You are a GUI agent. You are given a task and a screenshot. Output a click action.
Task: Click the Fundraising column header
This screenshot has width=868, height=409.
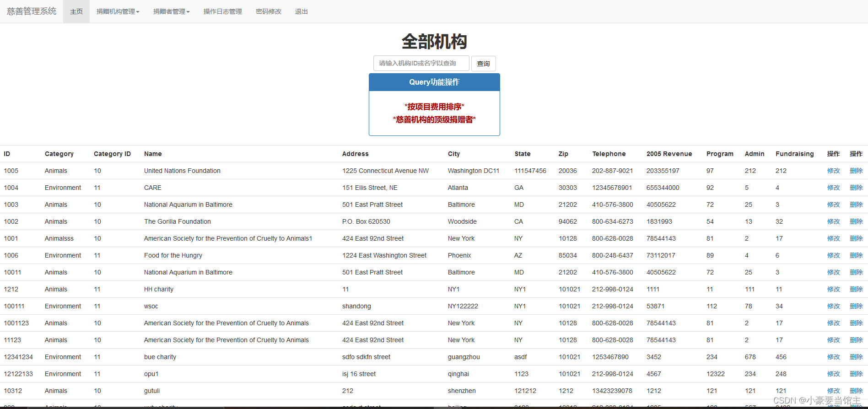(x=794, y=154)
